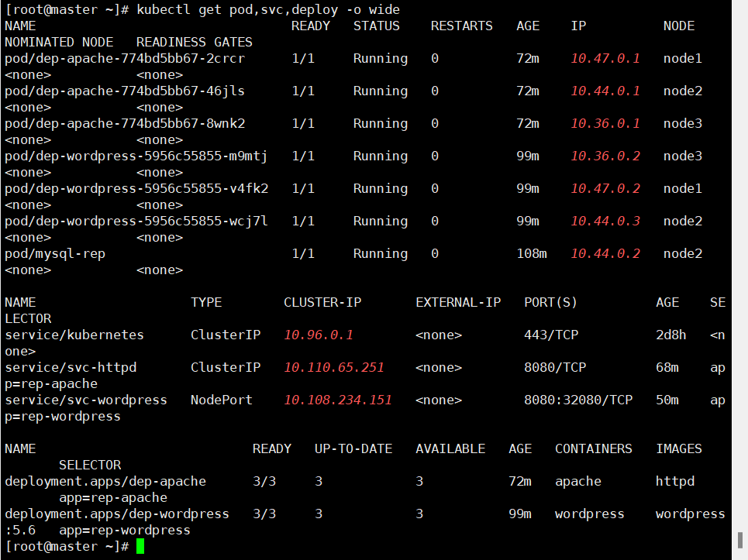748x560 pixels.
Task: Click cluster IP 10.96.0.1
Action: pyautogui.click(x=319, y=335)
